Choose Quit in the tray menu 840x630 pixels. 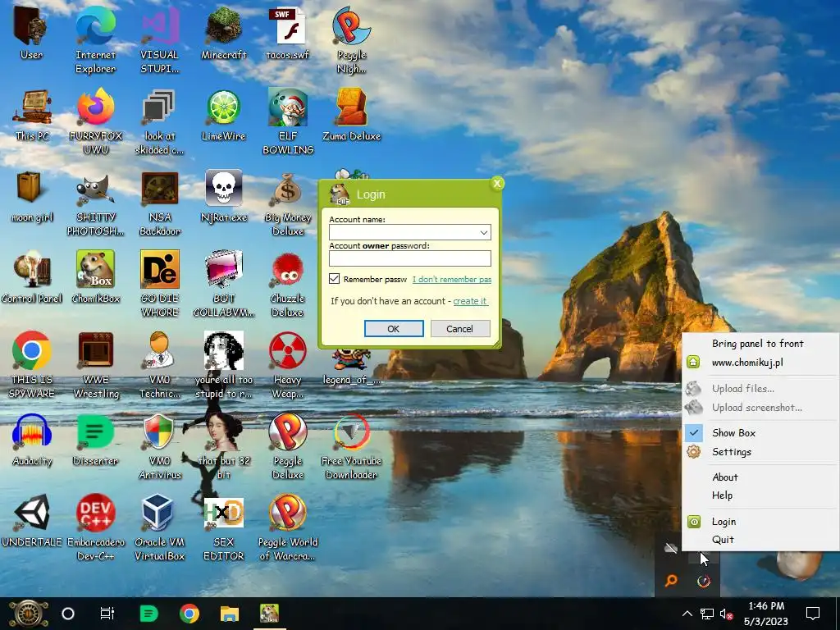click(x=722, y=540)
